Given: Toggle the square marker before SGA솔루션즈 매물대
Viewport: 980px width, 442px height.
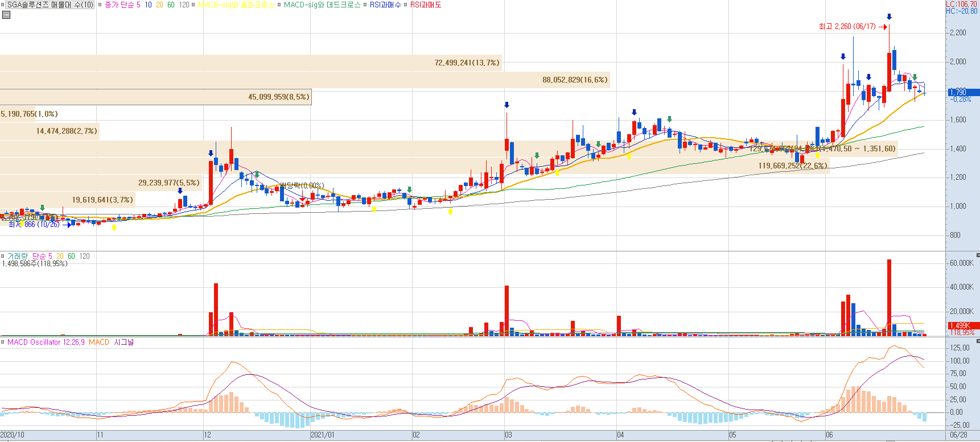Looking at the screenshot, I should click(3, 5).
